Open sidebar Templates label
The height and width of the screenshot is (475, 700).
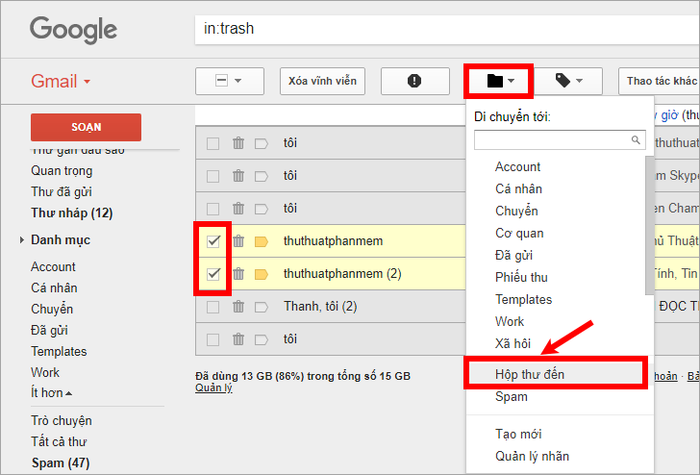point(58,351)
